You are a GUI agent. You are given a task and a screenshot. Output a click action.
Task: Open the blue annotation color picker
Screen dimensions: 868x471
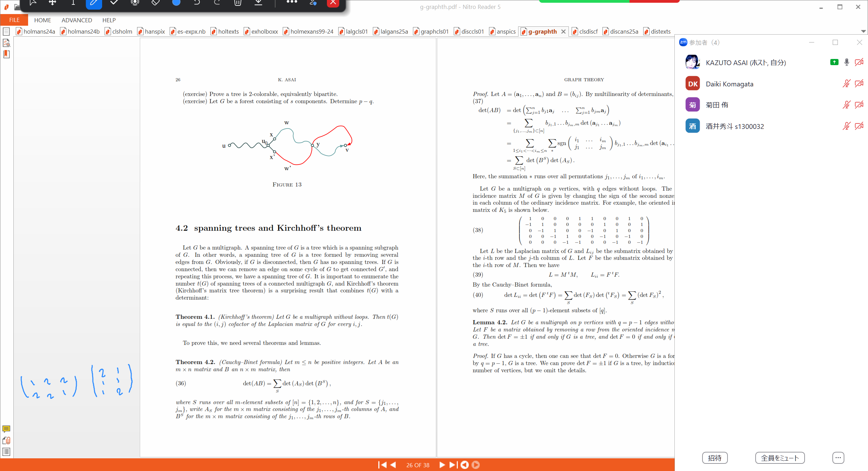[x=176, y=3]
